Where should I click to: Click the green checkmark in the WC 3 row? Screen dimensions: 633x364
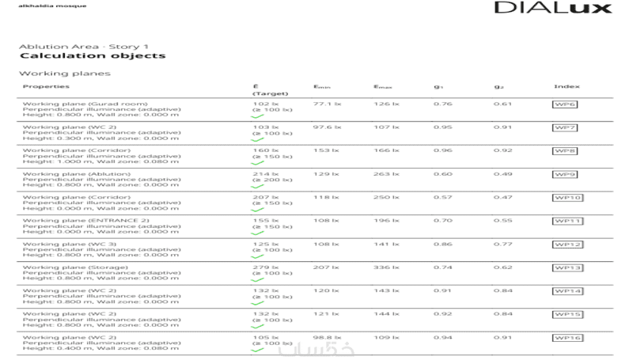(x=257, y=256)
